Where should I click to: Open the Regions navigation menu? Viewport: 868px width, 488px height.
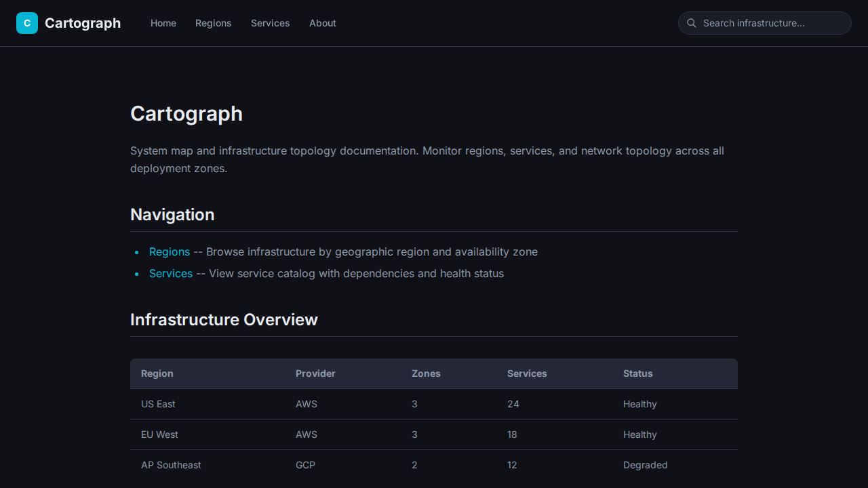point(213,23)
